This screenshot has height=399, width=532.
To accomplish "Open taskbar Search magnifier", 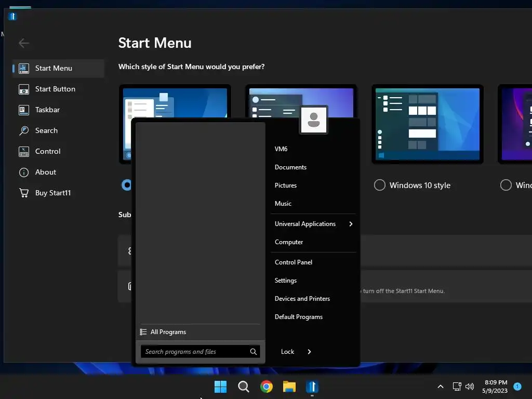I will [244, 387].
